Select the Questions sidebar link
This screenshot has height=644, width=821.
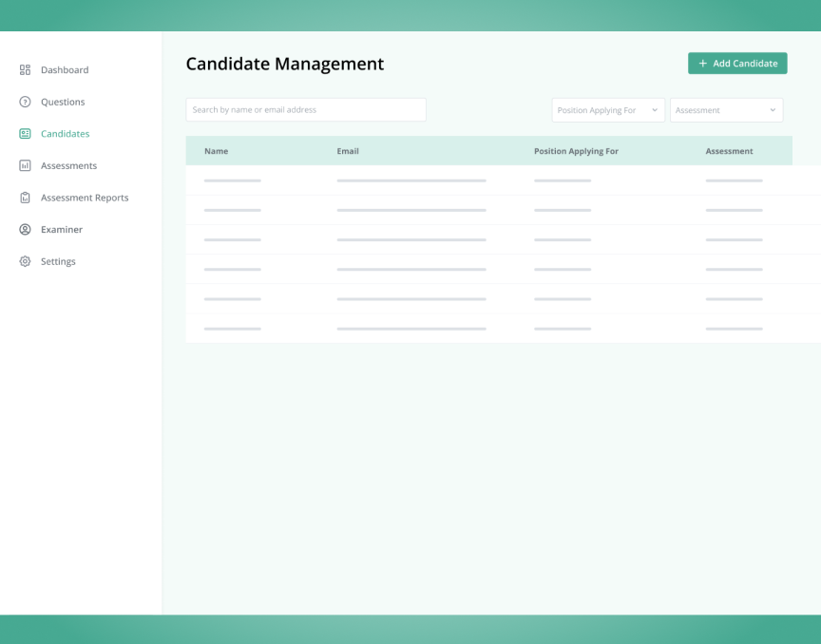[x=63, y=102]
